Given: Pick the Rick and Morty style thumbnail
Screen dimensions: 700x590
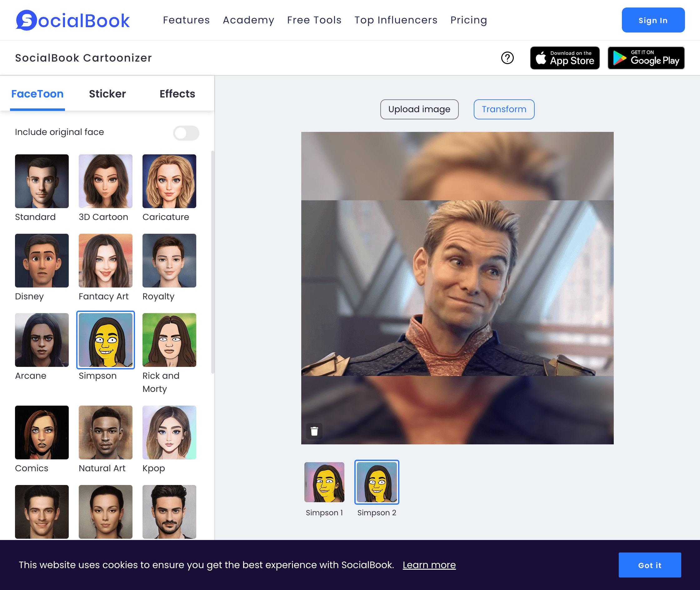Looking at the screenshot, I should 169,340.
